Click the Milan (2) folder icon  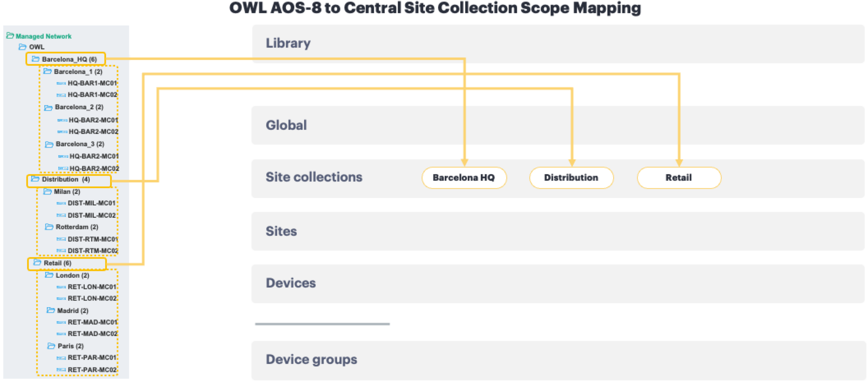coord(48,191)
